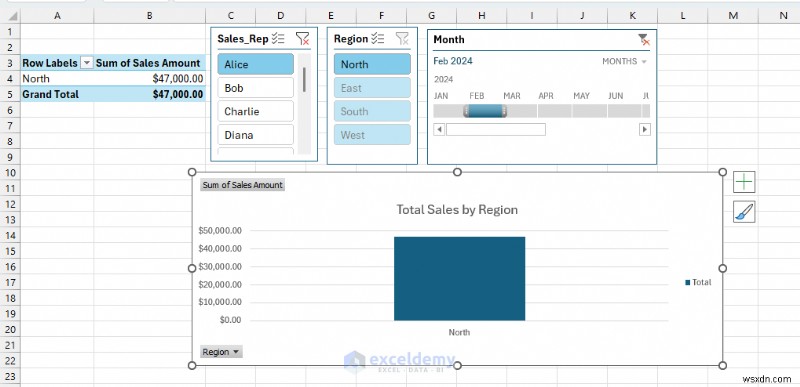Click the North bar in chart
Image resolution: width=800 pixels, height=387 pixels.
coord(459,278)
